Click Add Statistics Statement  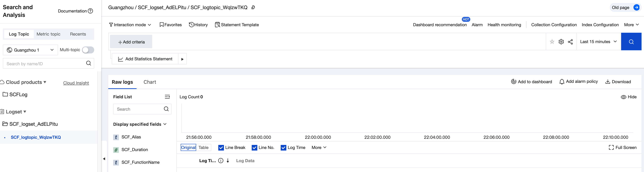(x=145, y=59)
